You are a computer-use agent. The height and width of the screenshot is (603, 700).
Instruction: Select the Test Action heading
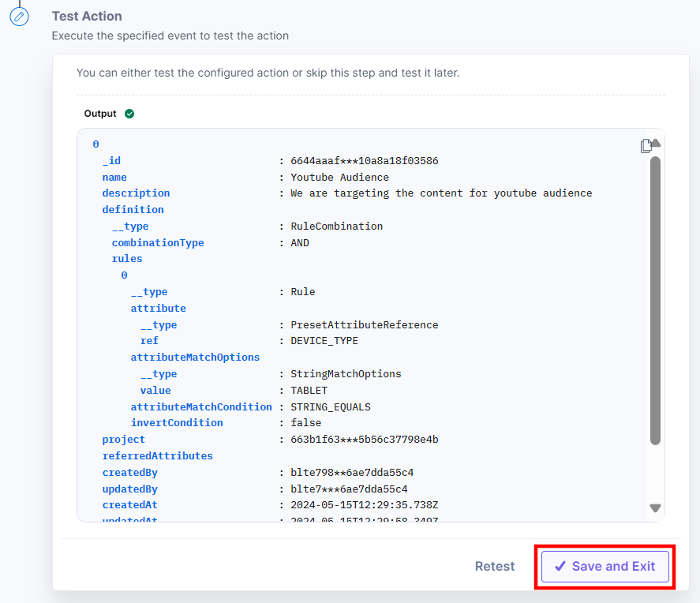(x=87, y=16)
